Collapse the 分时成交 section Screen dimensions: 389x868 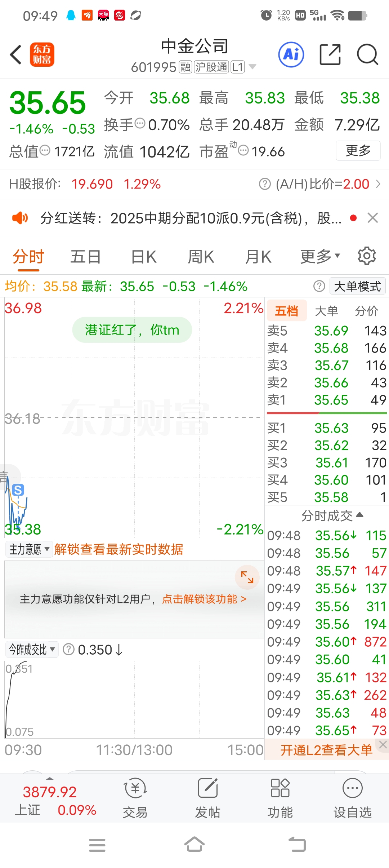pyautogui.click(x=332, y=516)
